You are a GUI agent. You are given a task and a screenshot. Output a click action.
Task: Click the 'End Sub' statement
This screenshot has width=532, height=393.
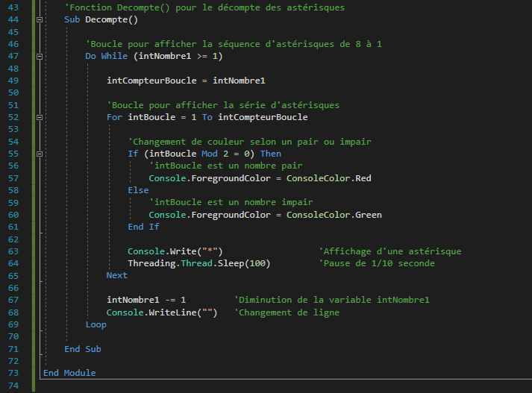[82, 349]
